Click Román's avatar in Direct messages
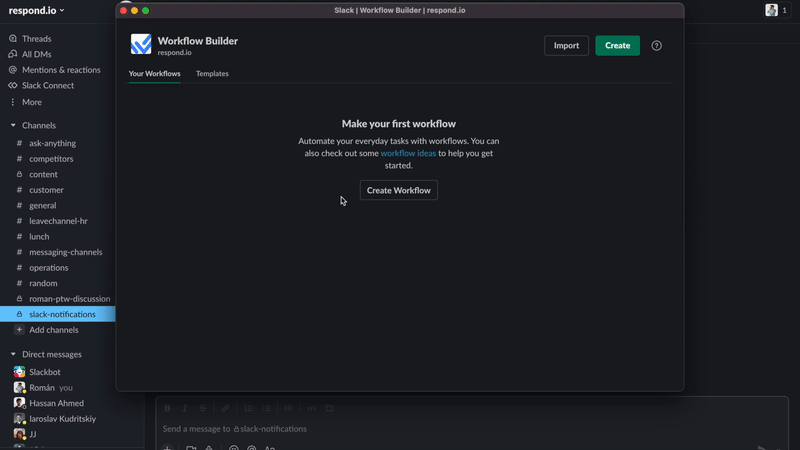 click(x=19, y=387)
